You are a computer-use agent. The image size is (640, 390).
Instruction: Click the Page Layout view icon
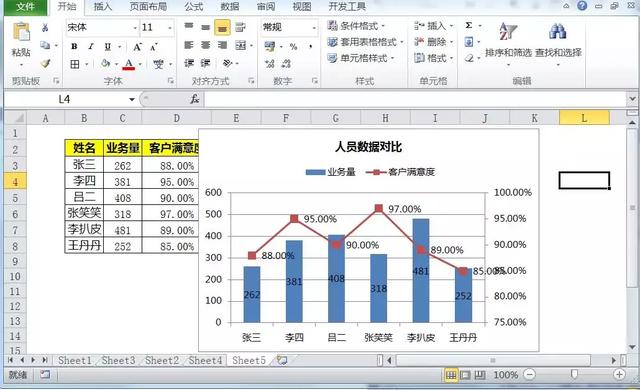[x=465, y=374]
